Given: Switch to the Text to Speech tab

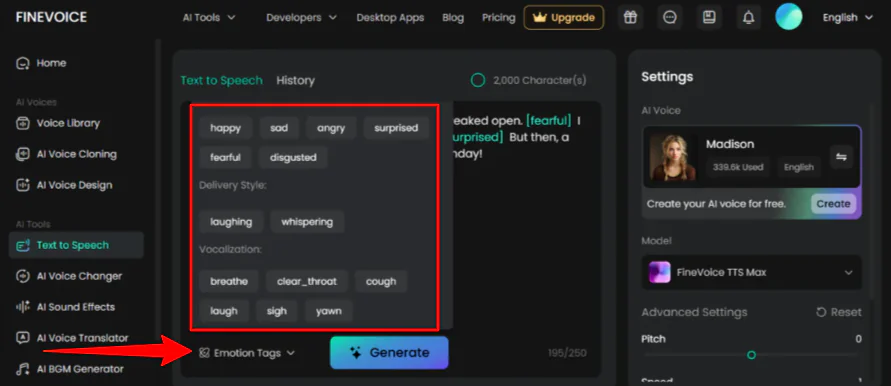Looking at the screenshot, I should coord(222,81).
